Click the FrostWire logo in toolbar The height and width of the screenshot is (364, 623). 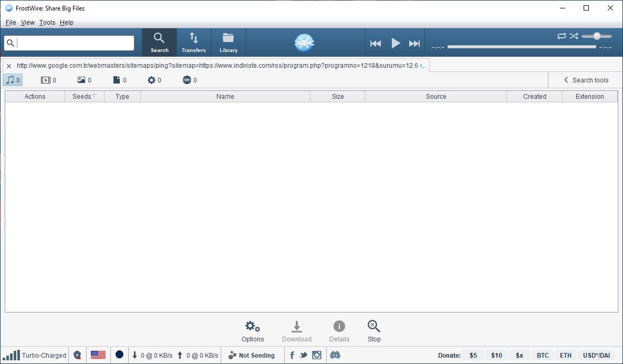304,43
